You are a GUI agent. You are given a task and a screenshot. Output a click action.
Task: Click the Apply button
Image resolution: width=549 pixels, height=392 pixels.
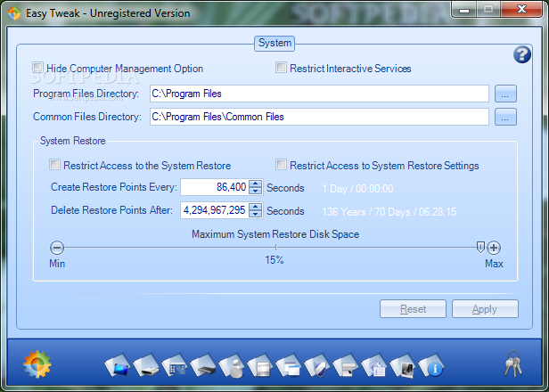pyautogui.click(x=485, y=309)
